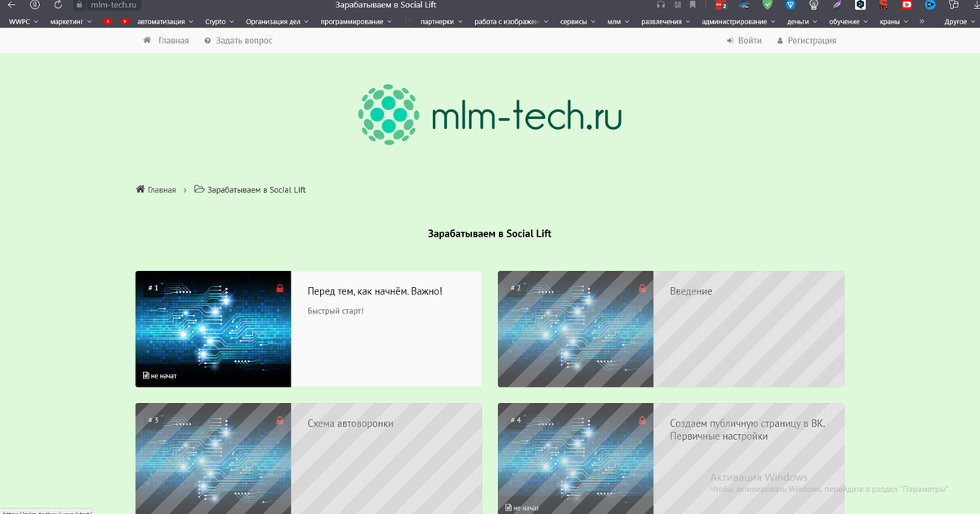The height and width of the screenshot is (514, 980).
Task: Click the open-folder icon in the breadcrumb
Action: 199,189
